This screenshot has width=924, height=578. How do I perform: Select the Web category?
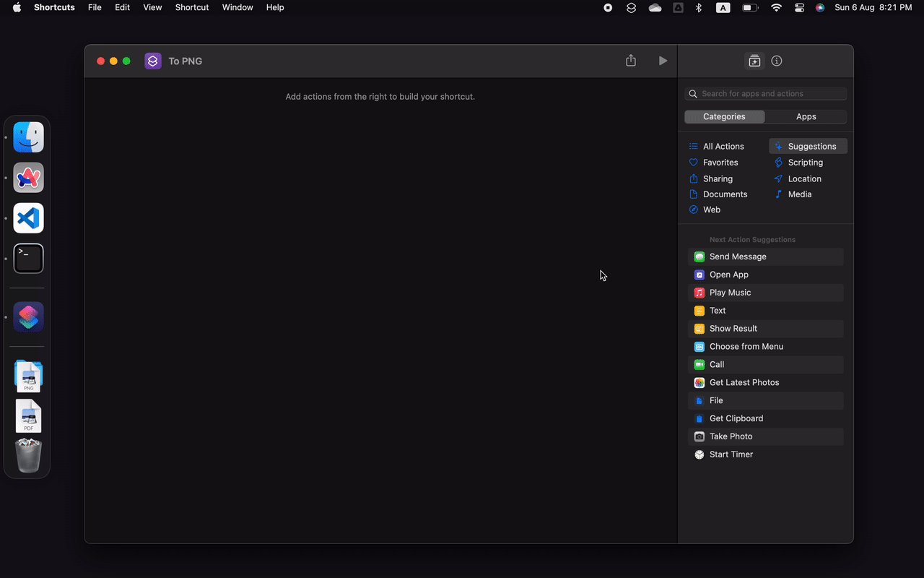(x=711, y=210)
